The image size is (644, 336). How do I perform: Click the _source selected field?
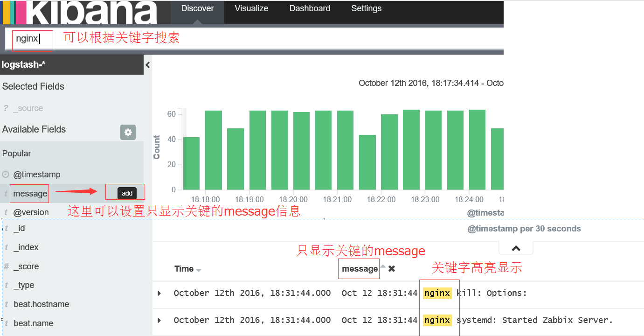28,108
